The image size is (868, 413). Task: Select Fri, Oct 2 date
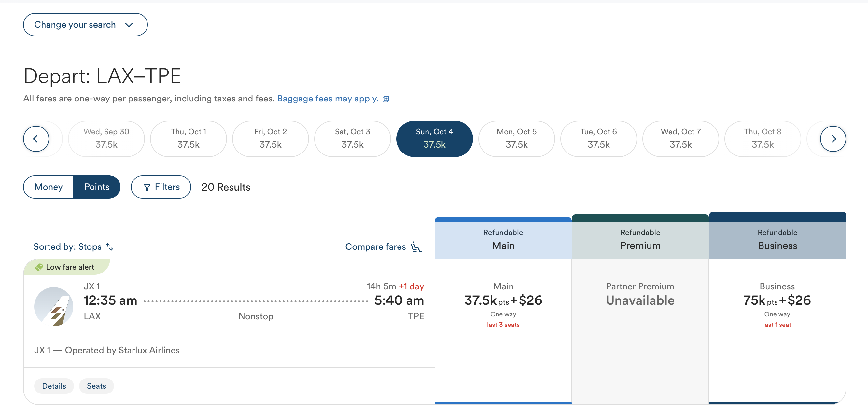[x=271, y=139]
